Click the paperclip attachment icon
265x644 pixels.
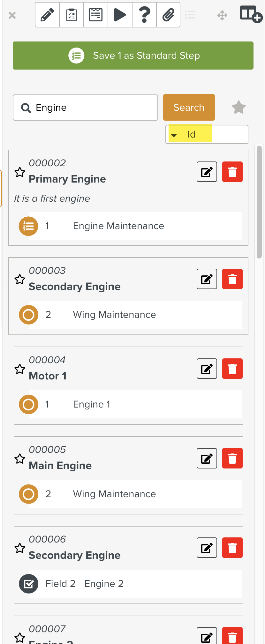click(168, 15)
